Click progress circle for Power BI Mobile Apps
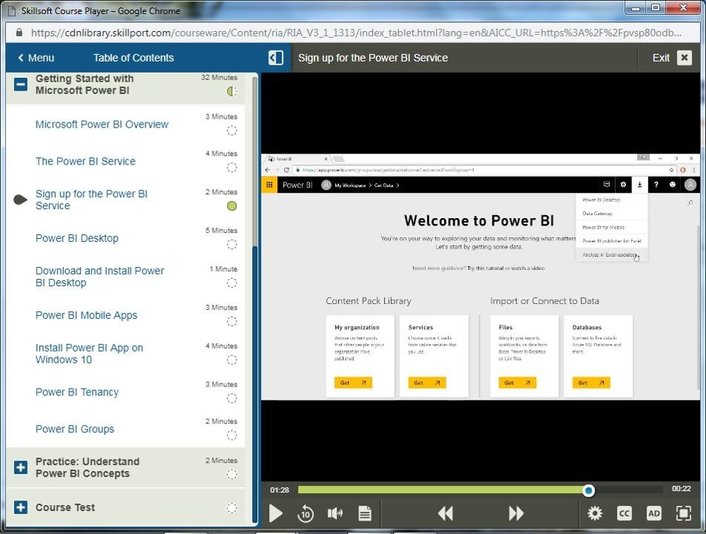 tap(231, 321)
